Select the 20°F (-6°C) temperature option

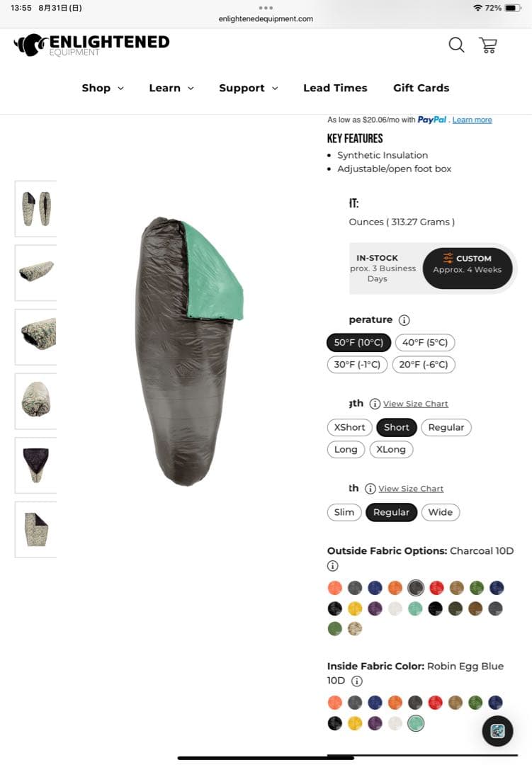coord(423,364)
